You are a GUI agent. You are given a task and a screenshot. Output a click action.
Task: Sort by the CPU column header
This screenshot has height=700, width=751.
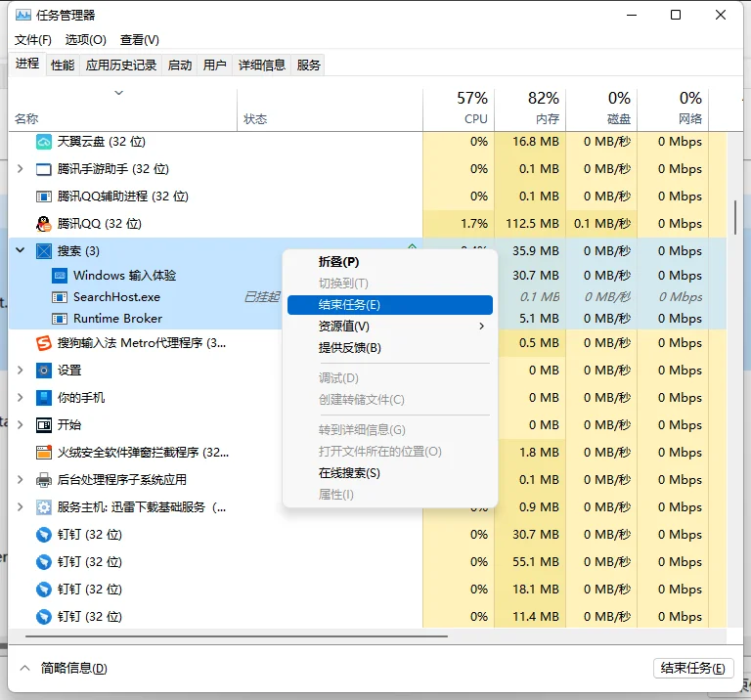(459, 109)
